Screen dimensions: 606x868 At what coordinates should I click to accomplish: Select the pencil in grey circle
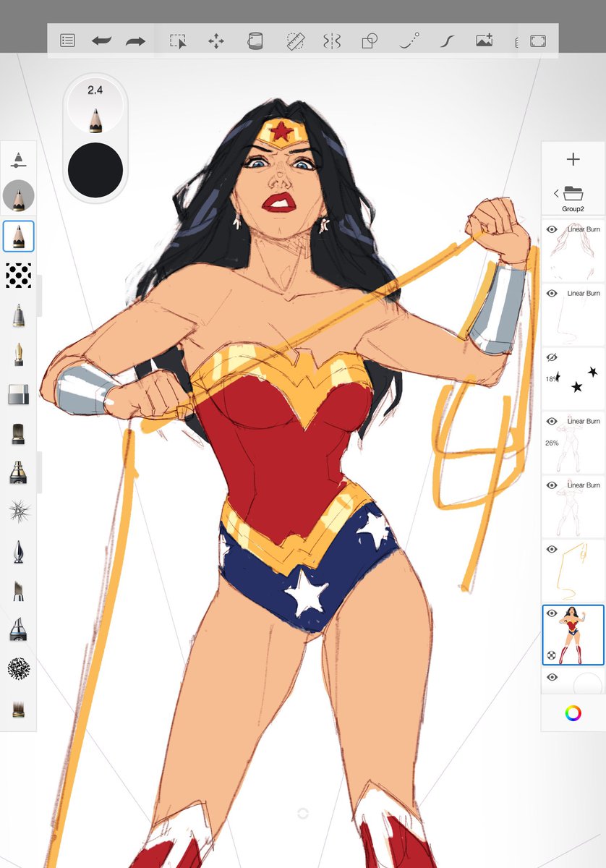(18, 195)
